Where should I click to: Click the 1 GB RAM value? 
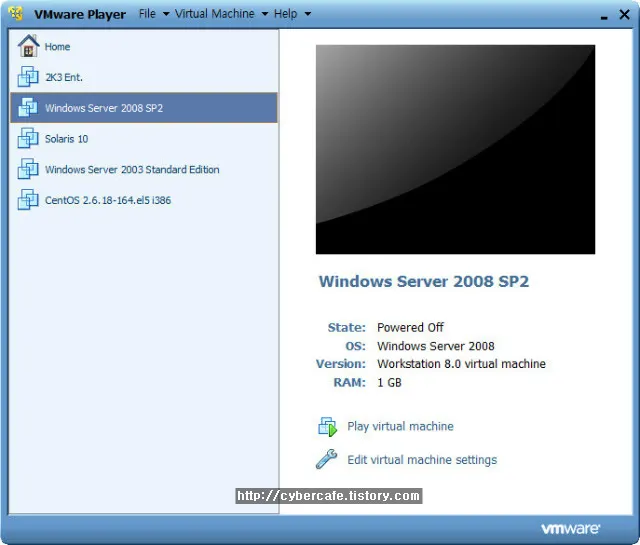389,383
